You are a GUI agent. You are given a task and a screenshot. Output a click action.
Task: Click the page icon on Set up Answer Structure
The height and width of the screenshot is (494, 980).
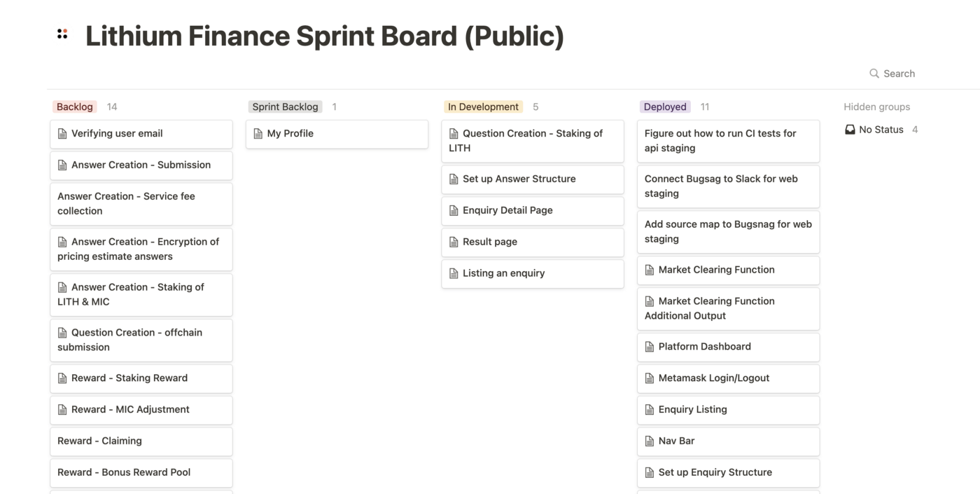pyautogui.click(x=454, y=179)
